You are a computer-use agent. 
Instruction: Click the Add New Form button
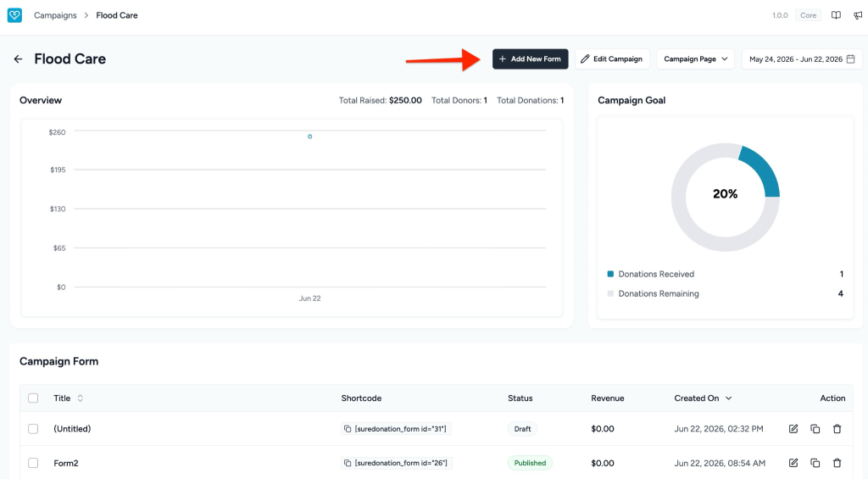[531, 58]
